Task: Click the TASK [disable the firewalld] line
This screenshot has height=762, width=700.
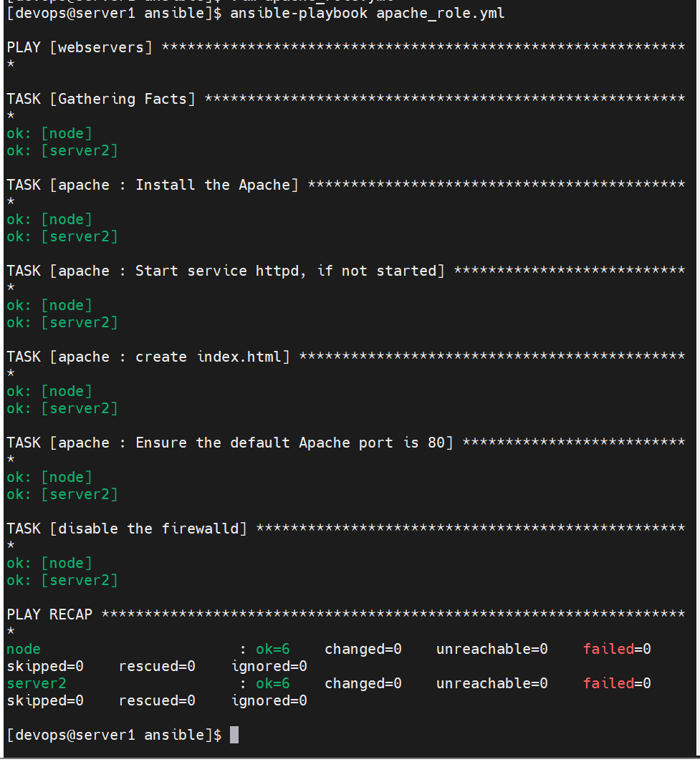Action: tap(127, 529)
